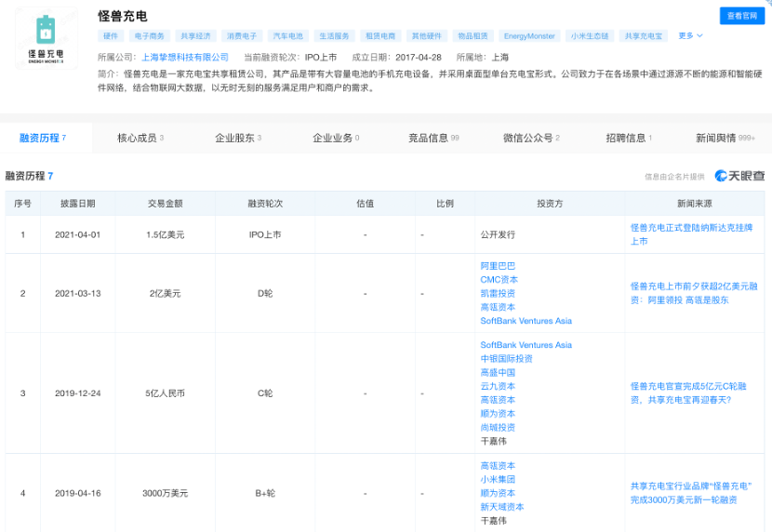Switch to the 竞品信息 tab

[433, 138]
